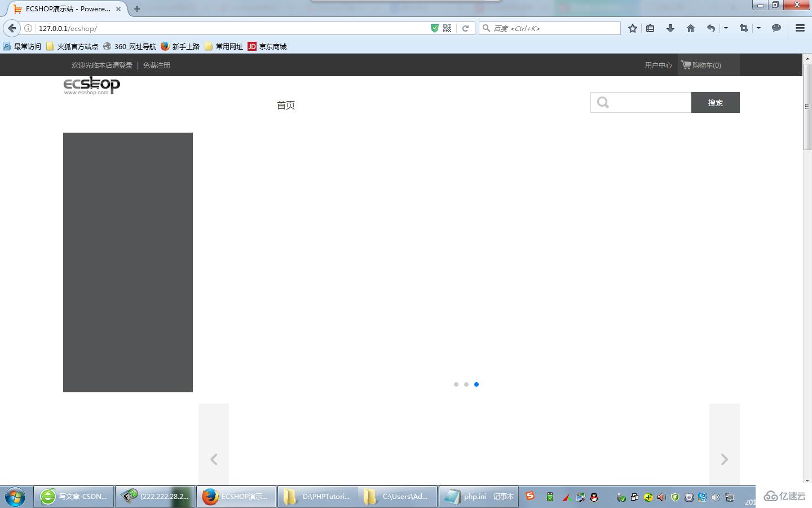Image resolution: width=812 pixels, height=508 pixels.
Task: Open the 最常访问 bookmark
Action: point(23,46)
